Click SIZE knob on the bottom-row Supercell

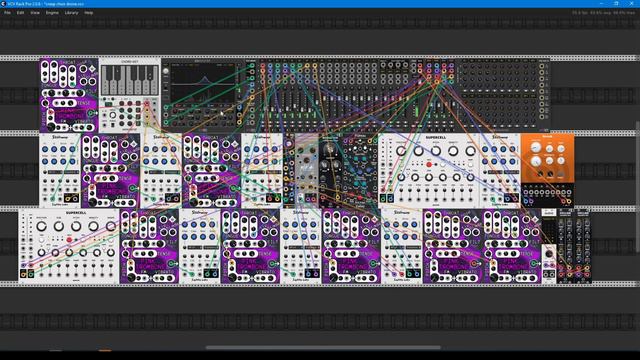(58, 227)
